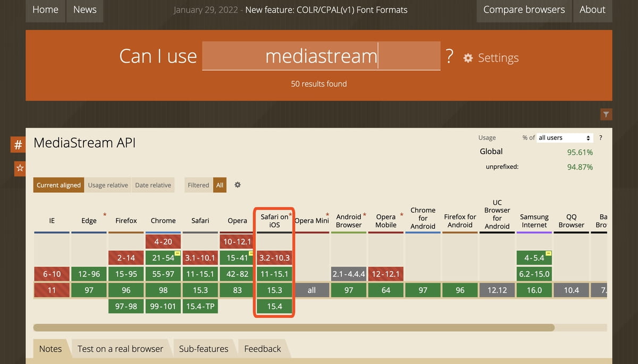Click Chrome browser column header
The width and height of the screenshot is (638, 364).
click(x=163, y=221)
